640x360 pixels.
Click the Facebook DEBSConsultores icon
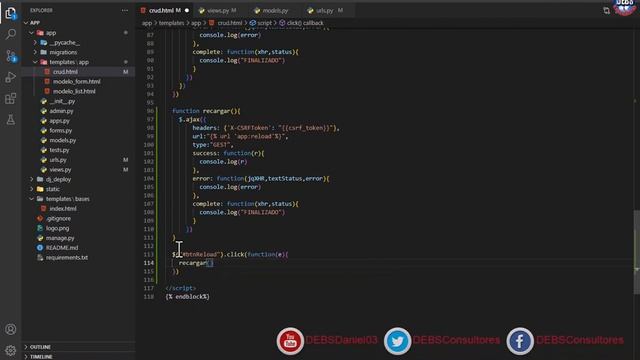(x=520, y=341)
